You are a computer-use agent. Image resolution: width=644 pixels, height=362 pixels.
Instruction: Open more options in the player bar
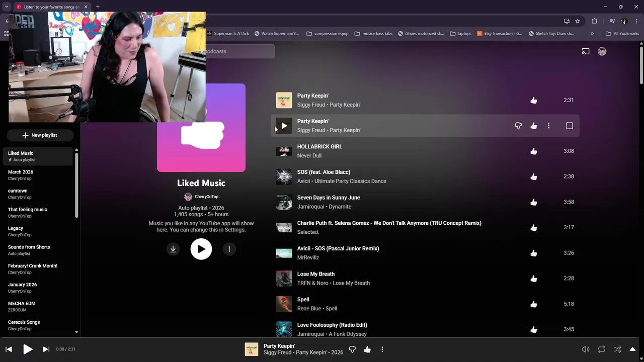coord(382,349)
